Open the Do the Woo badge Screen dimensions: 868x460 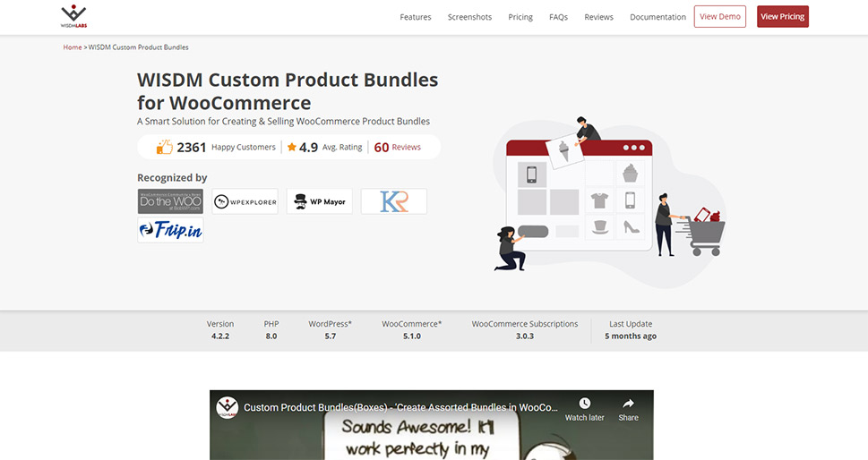[170, 201]
